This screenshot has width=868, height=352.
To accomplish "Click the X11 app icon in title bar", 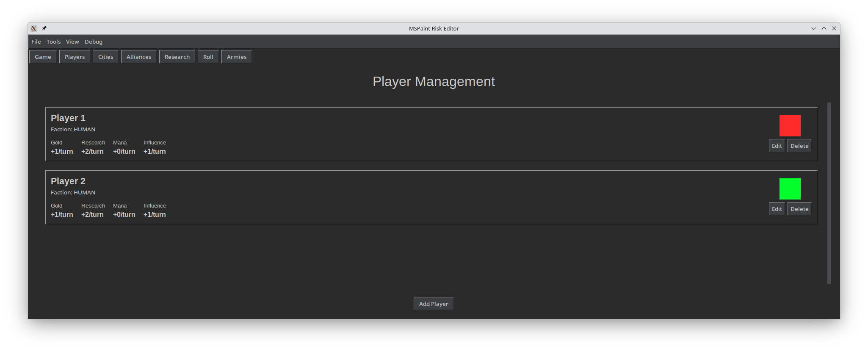I will (x=34, y=28).
